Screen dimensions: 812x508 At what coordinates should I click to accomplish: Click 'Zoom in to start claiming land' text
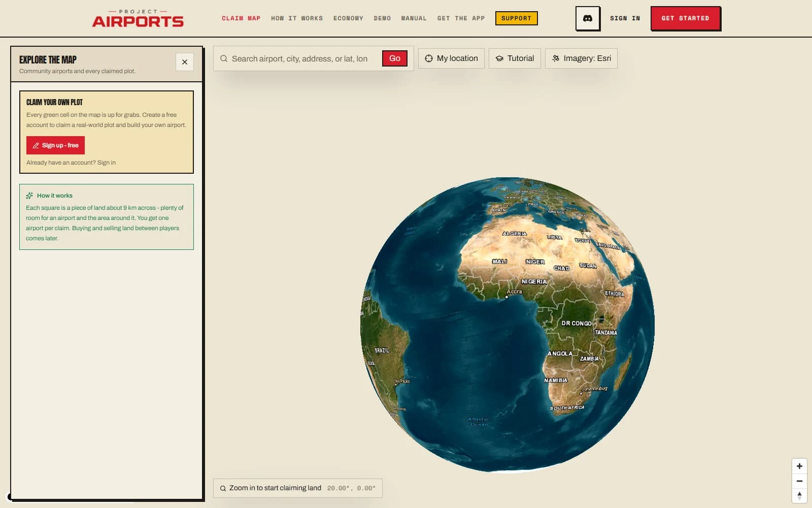tap(275, 488)
